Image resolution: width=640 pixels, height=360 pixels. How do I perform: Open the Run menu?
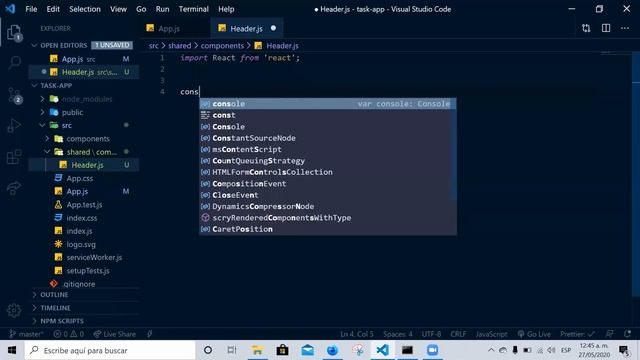pyautogui.click(x=162, y=9)
